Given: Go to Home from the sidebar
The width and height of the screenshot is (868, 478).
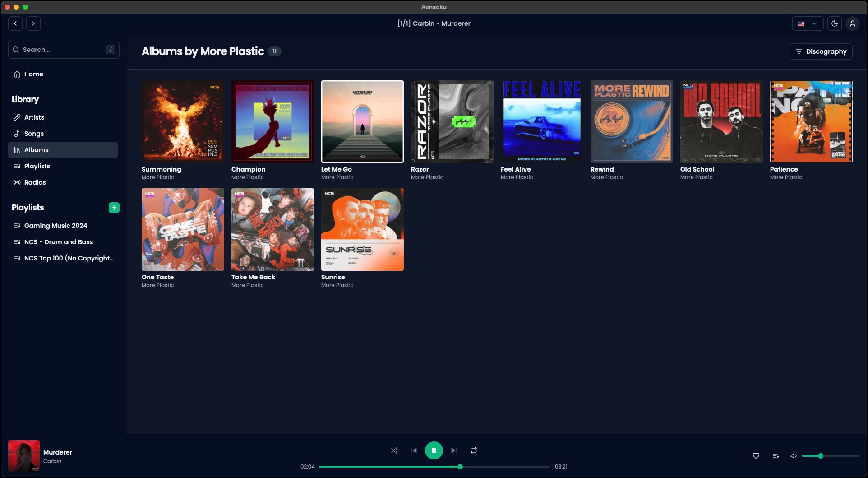Looking at the screenshot, I should 33,74.
